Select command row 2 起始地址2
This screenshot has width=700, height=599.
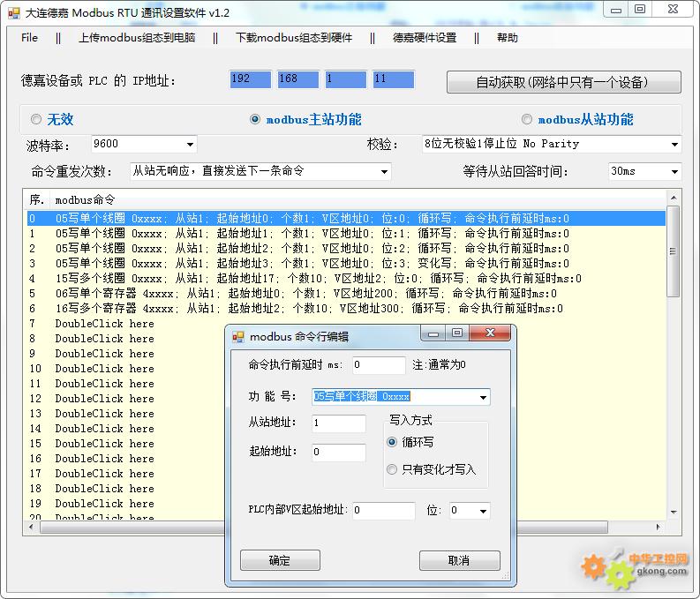[x=346, y=249]
